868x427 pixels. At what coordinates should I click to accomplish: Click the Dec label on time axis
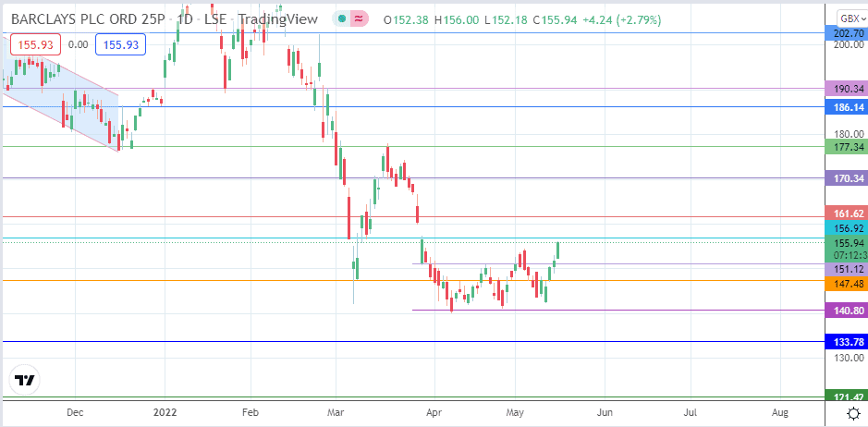click(75, 412)
